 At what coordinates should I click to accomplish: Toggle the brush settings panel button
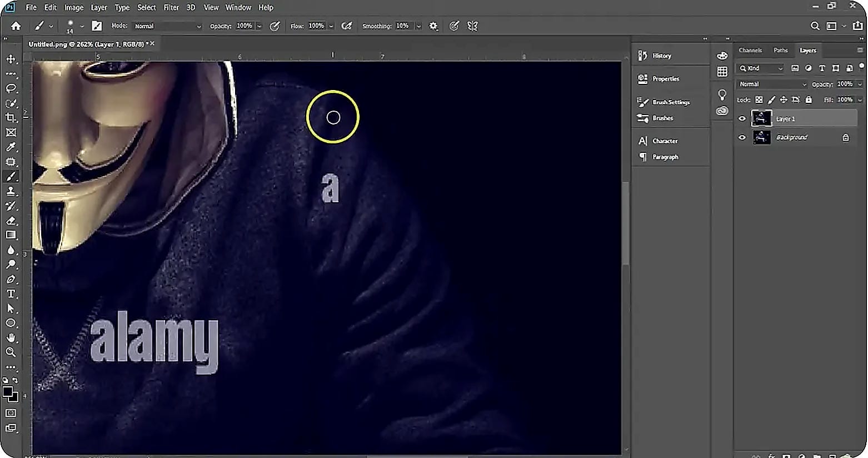97,26
